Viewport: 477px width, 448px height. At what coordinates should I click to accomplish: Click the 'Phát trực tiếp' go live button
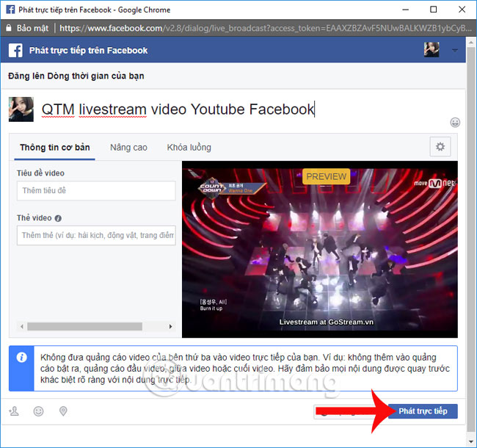pyautogui.click(x=423, y=411)
